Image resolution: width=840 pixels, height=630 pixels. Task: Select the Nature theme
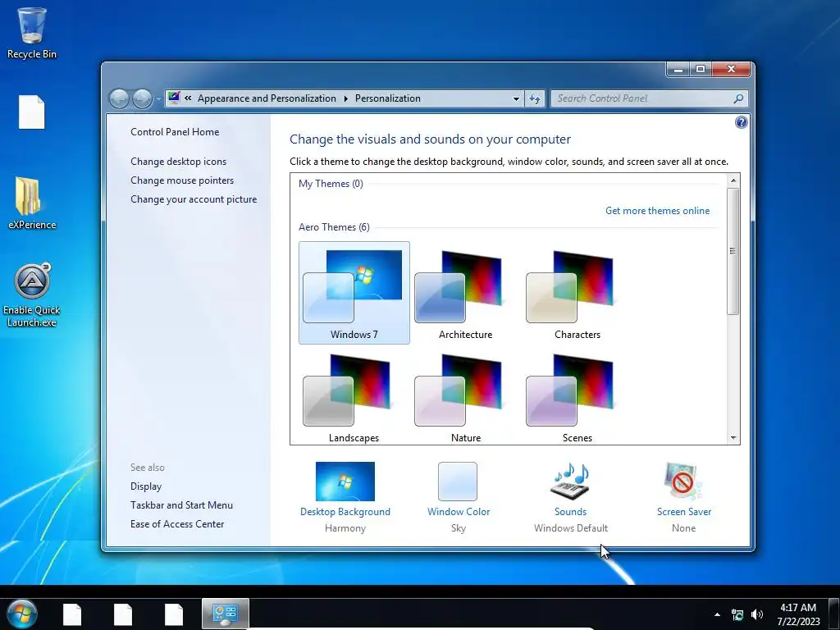[x=466, y=397]
